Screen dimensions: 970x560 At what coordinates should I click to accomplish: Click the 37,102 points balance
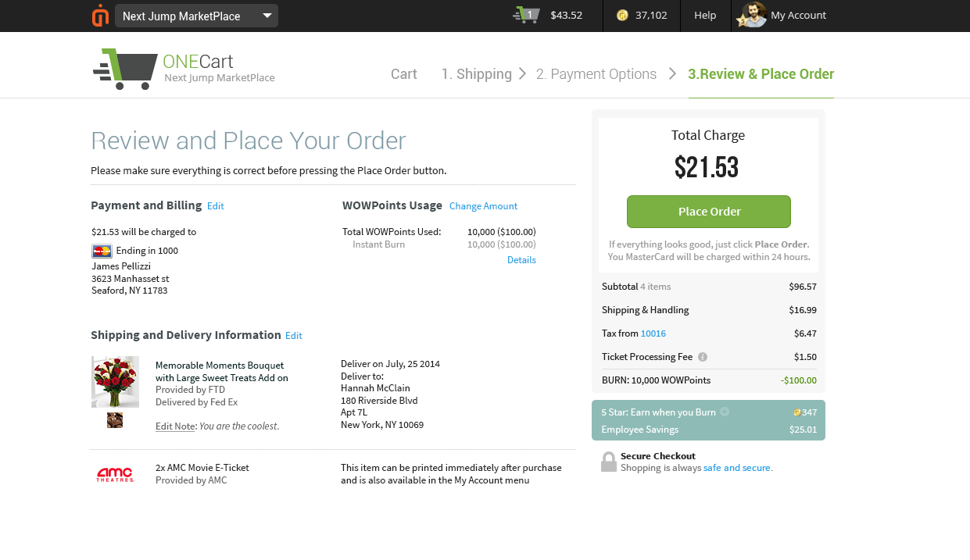click(651, 15)
